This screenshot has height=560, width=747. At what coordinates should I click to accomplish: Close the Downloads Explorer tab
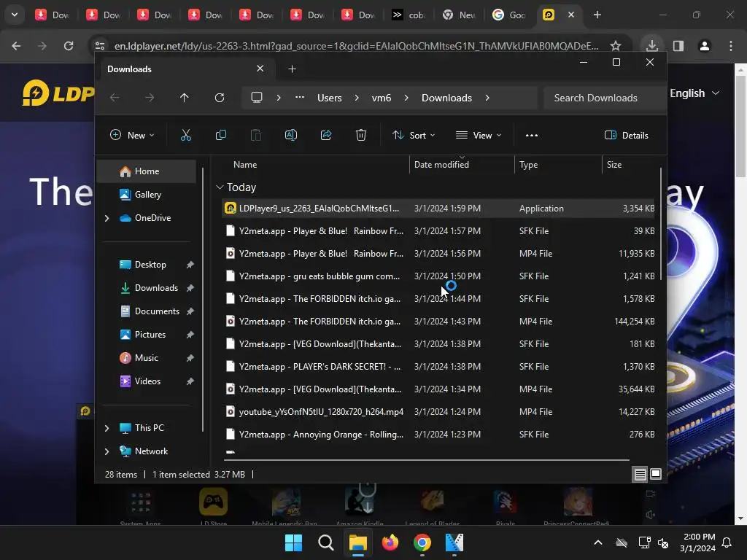click(x=260, y=69)
